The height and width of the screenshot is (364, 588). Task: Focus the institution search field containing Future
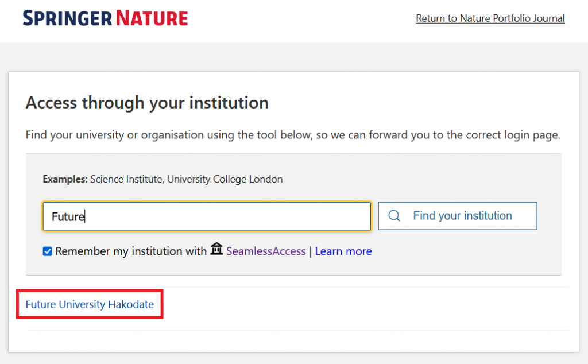pyautogui.click(x=207, y=216)
